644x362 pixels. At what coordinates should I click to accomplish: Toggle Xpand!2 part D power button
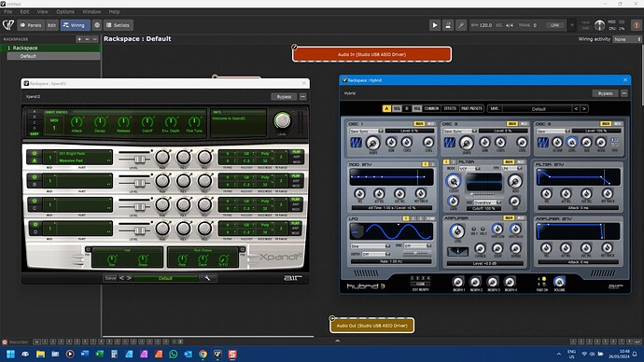tap(35, 225)
